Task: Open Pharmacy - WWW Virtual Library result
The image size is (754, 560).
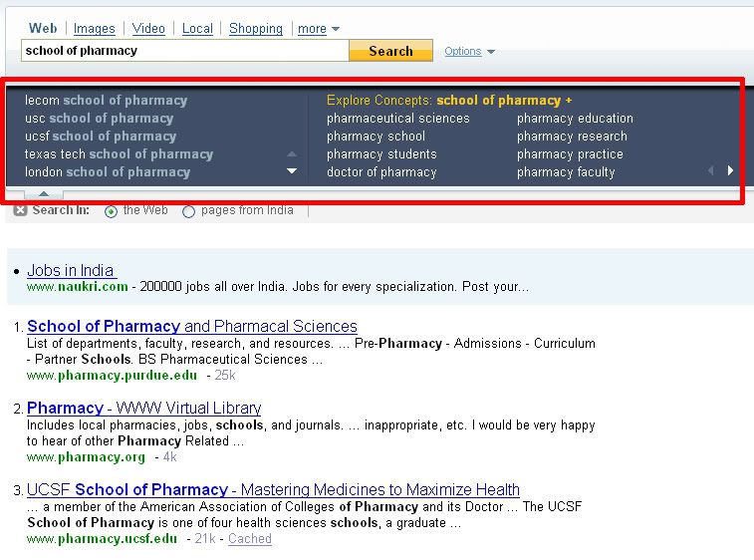Action: (143, 408)
